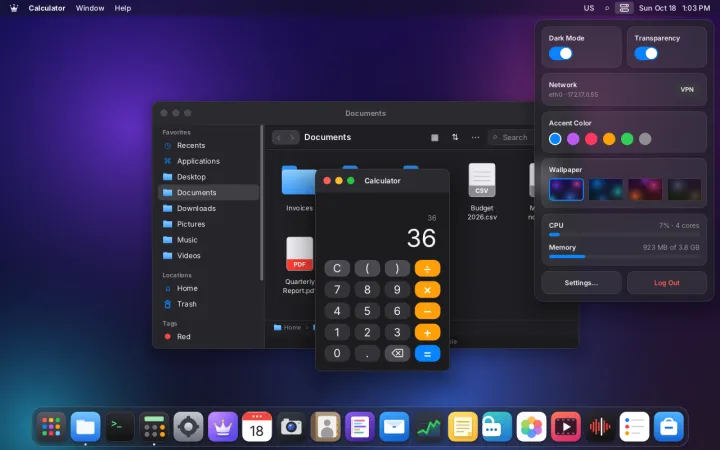Open Recents in the Files sidebar
The height and width of the screenshot is (450, 720).
point(209,146)
